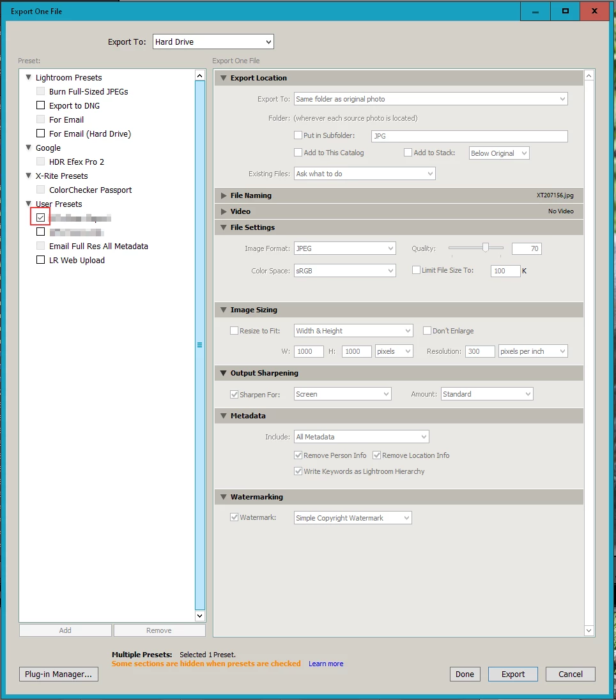Click the W width field

click(309, 351)
